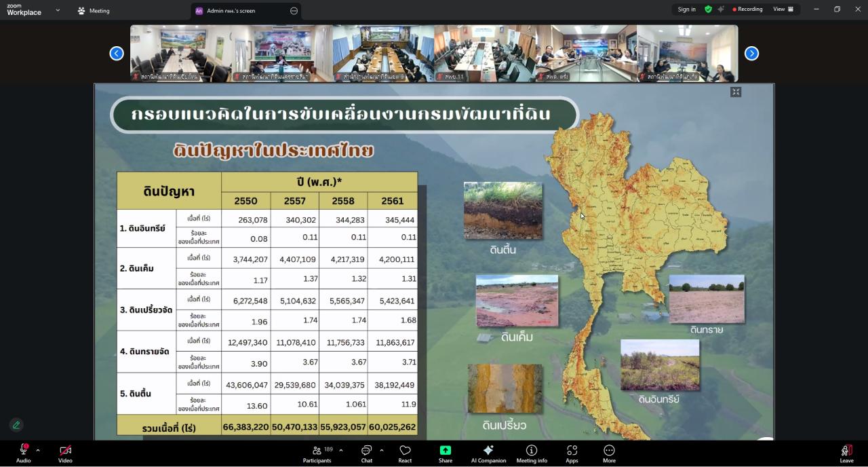Click the Sign in link
The width and height of the screenshot is (868, 467).
pyautogui.click(x=686, y=10)
